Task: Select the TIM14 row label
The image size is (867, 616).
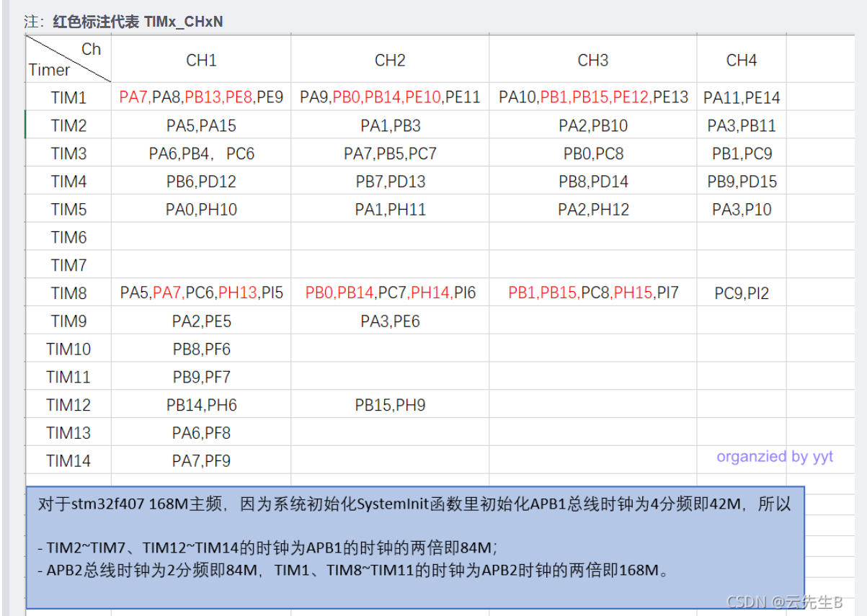Action: click(68, 460)
